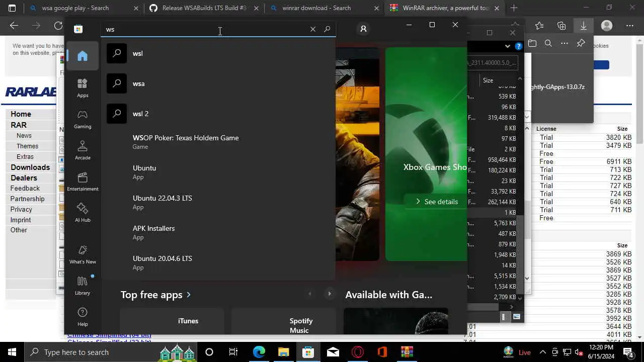Select Ubuntu 20.04.6 LTS app suggestion
Viewport: 644px width, 362px height.
coord(218,262)
